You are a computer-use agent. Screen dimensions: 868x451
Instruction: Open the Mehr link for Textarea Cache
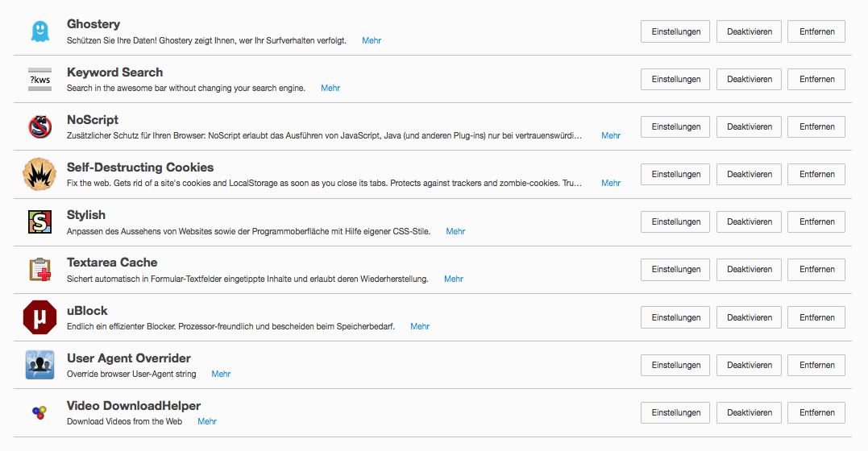pyautogui.click(x=454, y=279)
